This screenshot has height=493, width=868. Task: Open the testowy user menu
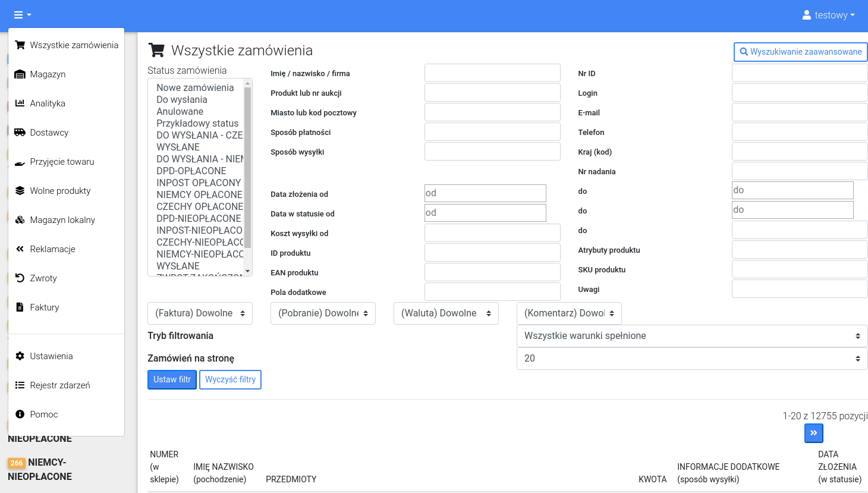(x=828, y=15)
